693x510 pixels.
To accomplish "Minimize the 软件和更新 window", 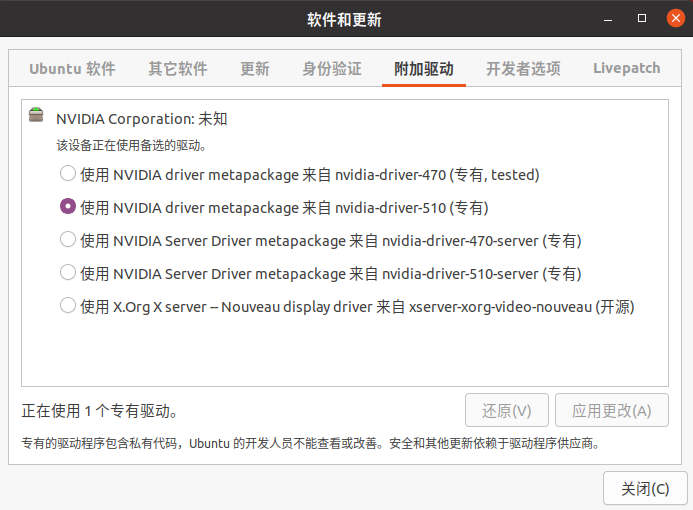I will 608,19.
